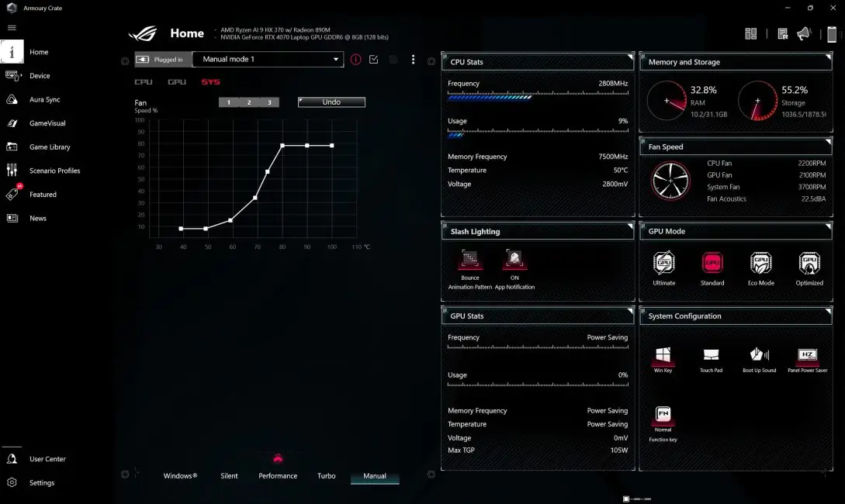845x504 pixels.
Task: Click the red info icon beside Manual mode
Action: click(x=355, y=59)
